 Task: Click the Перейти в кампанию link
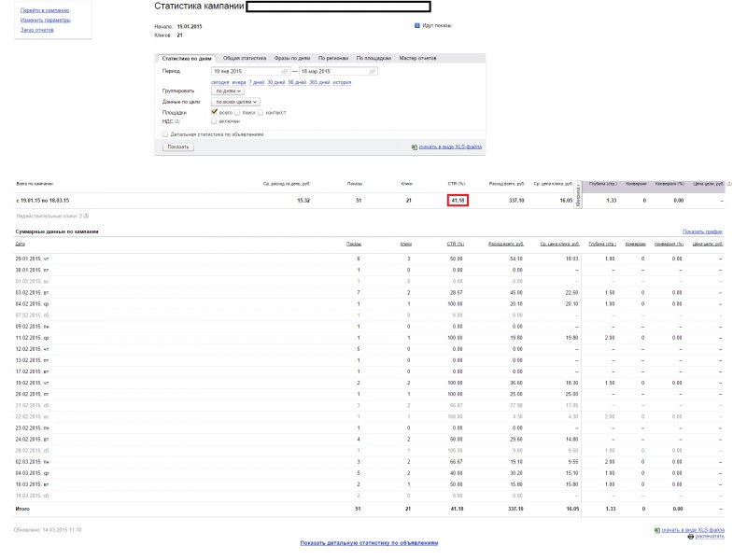coord(45,10)
